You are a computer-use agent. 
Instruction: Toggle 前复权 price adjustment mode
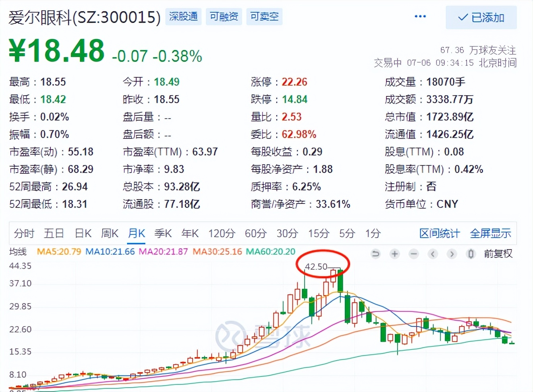click(498, 254)
